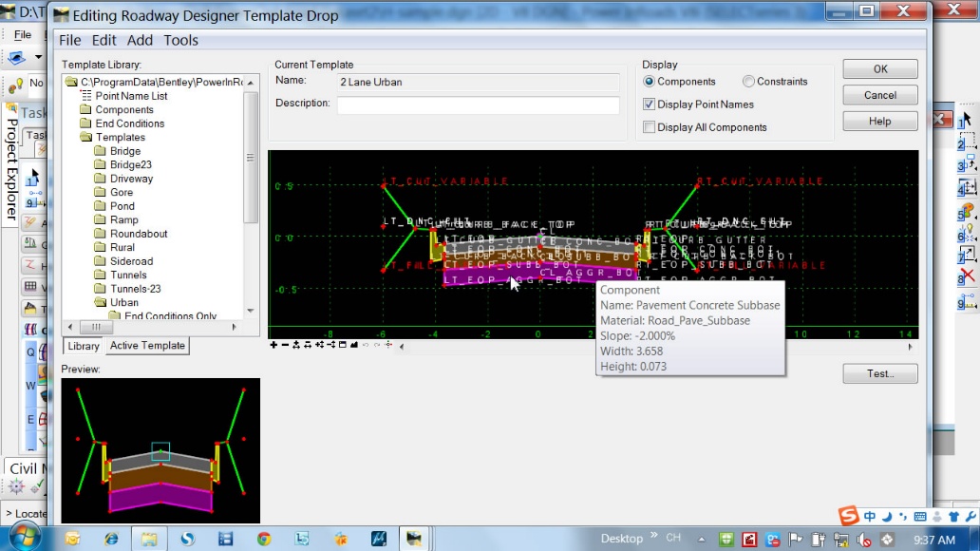Click inside the Description text field
The image size is (980, 551).
(x=478, y=104)
